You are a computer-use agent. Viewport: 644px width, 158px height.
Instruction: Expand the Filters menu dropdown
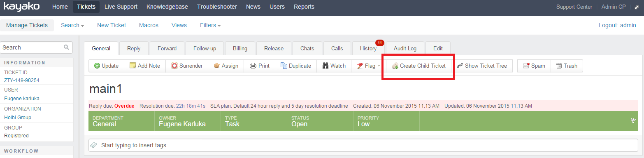coord(219,26)
